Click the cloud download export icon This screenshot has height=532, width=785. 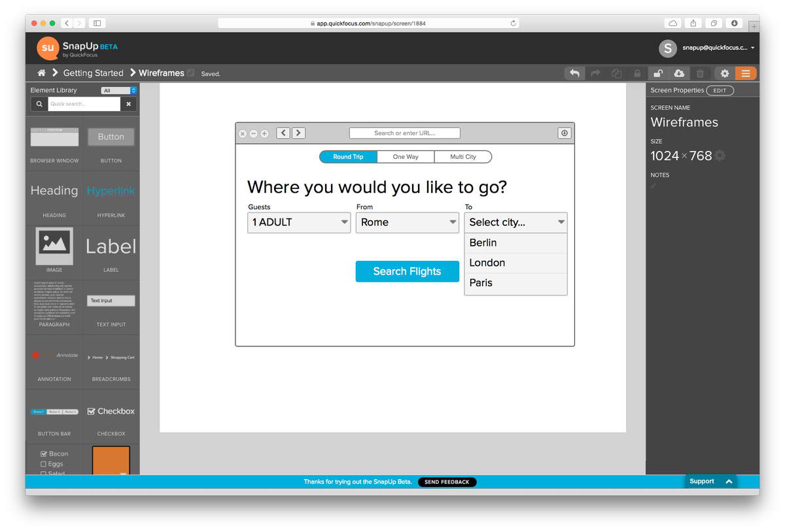click(x=679, y=73)
